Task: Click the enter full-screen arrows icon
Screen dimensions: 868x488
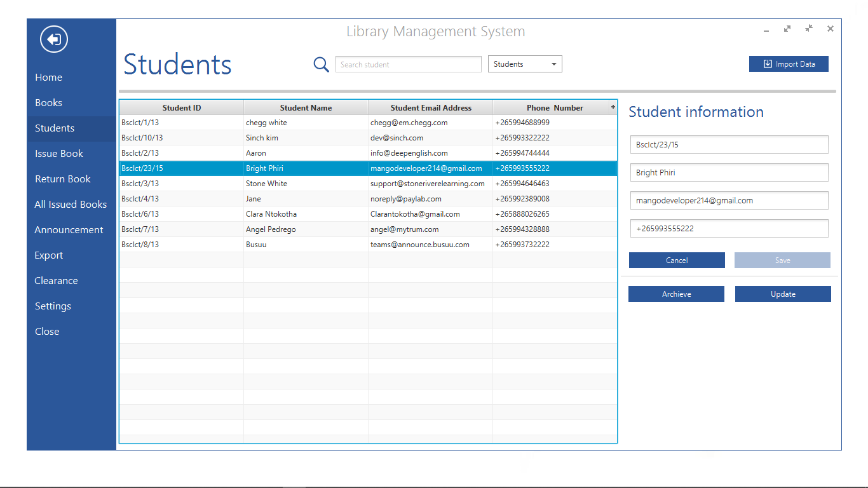Action: coord(787,29)
